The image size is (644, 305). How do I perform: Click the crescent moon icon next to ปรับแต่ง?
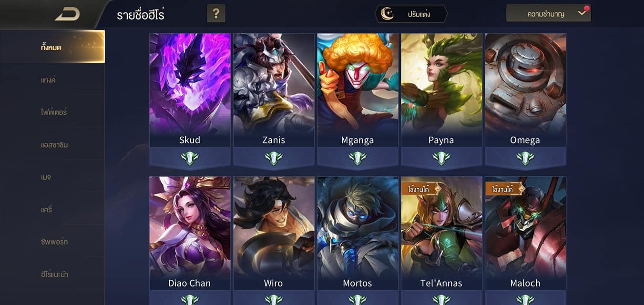click(x=388, y=14)
